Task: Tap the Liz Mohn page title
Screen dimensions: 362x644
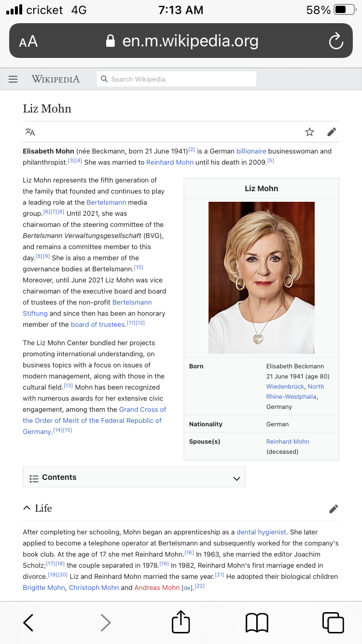Action: pyautogui.click(x=47, y=109)
